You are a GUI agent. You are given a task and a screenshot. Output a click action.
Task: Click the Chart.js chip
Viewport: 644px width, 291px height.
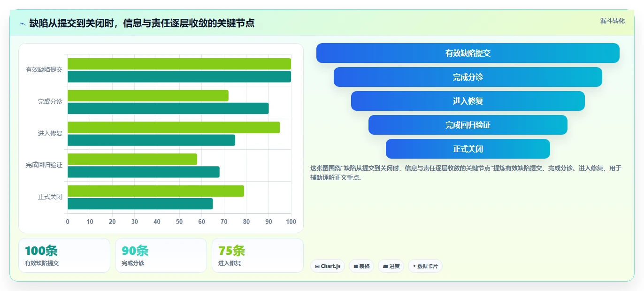328,266
